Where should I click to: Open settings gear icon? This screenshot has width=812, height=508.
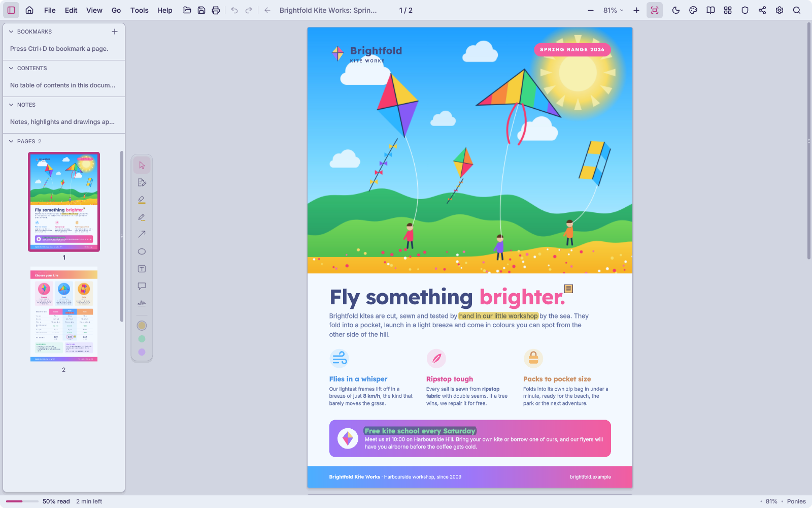tap(780, 10)
